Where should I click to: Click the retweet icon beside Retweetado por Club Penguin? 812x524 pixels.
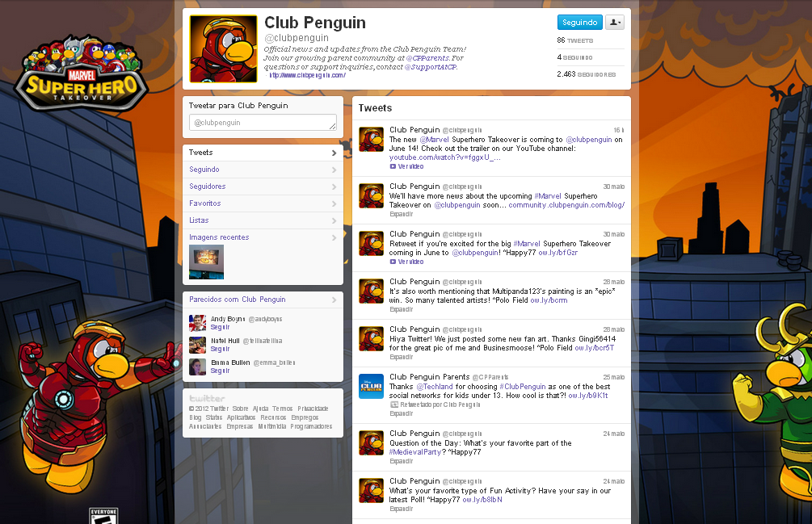(394, 405)
